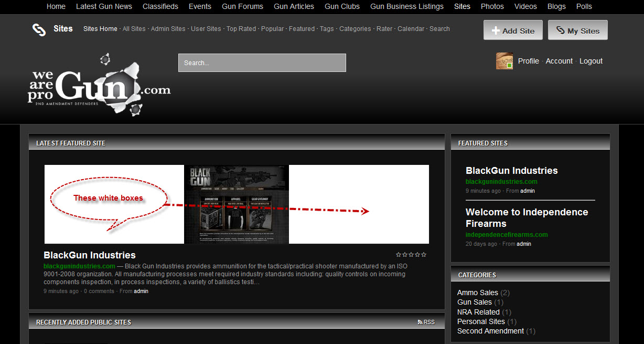Select Second Amendment category
Viewport: 644px width, 344px height.
[x=490, y=331]
